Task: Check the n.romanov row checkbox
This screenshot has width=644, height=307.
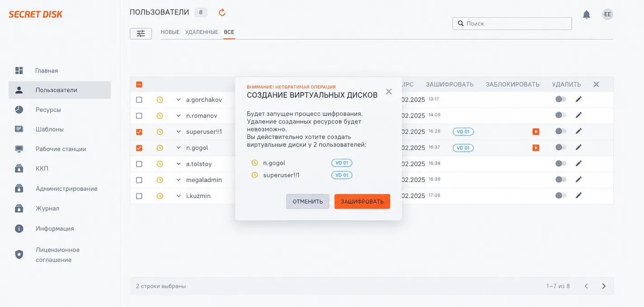Action: click(139, 116)
